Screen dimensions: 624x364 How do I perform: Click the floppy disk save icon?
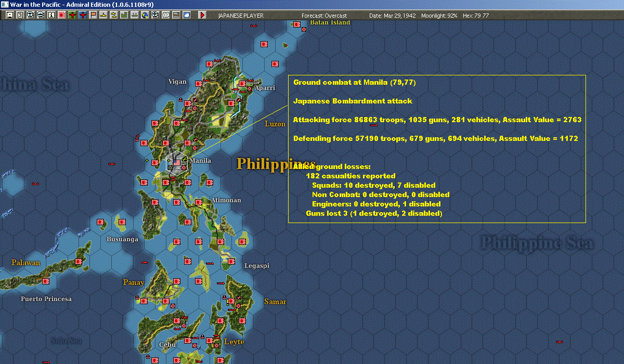coord(10,15)
